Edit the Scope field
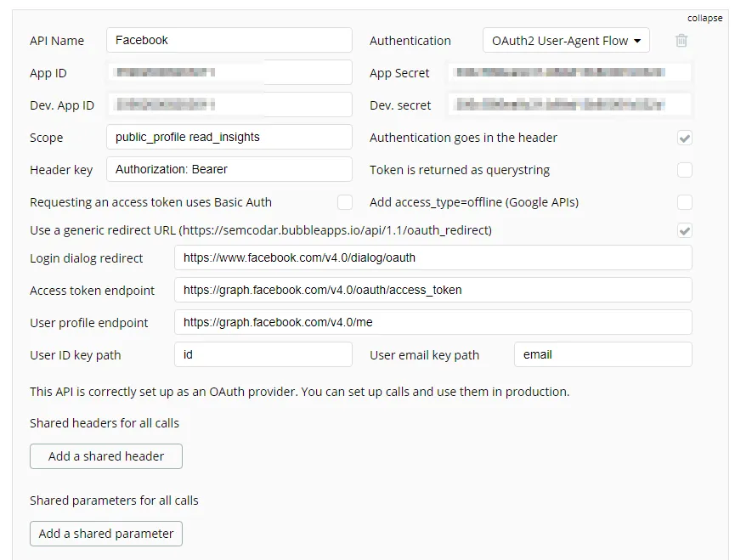The image size is (735, 560). (229, 138)
